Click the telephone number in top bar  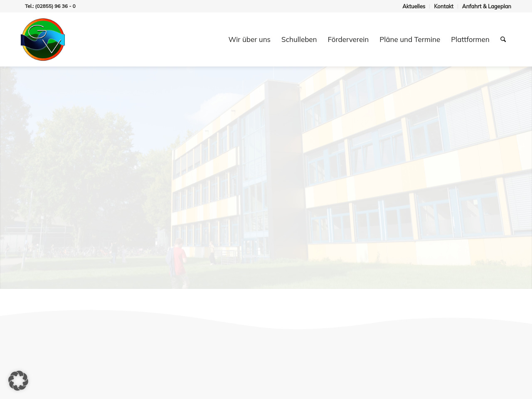(x=50, y=6)
